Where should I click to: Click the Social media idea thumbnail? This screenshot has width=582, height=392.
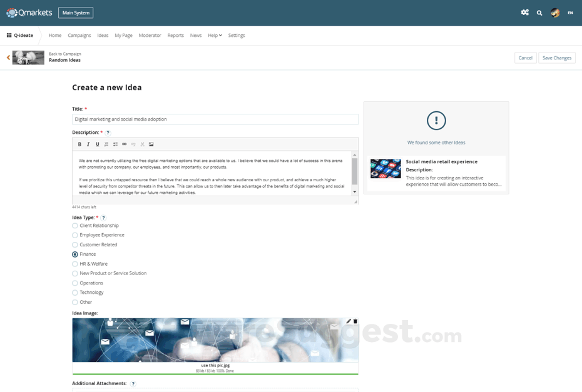click(x=385, y=169)
